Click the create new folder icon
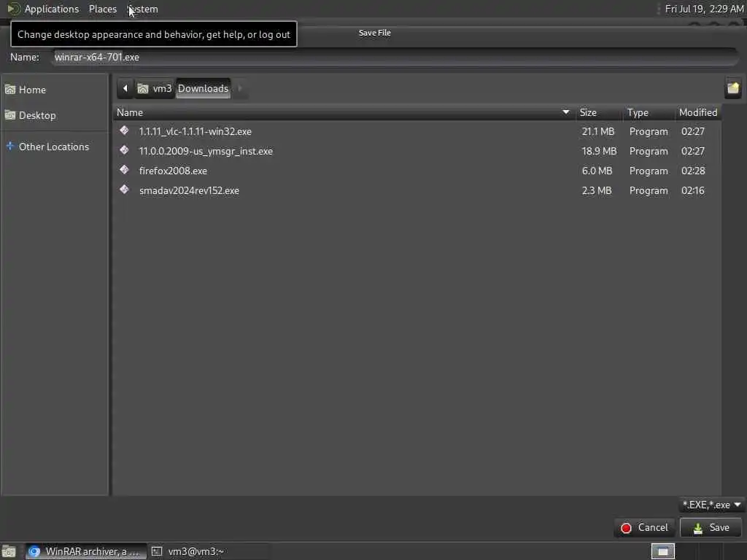Screen dimensions: 747x560 click(732, 88)
